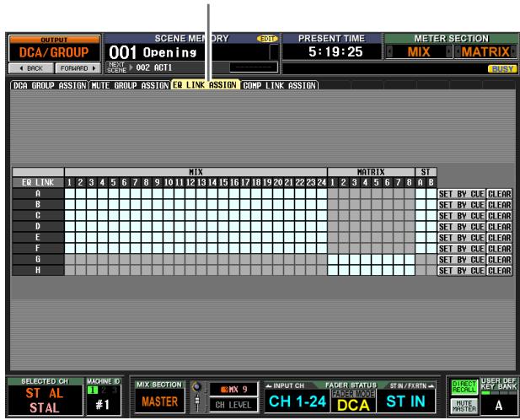Viewport: 520px width, 420px height.
Task: Click SET BY CUE for link F
Action: [x=461, y=249]
